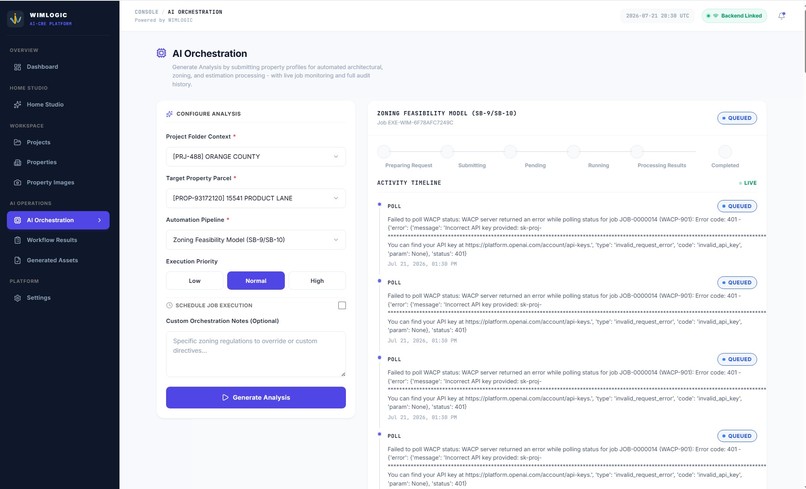Click the LIVE indicator in Activity Timeline
This screenshot has width=806, height=489.
[x=748, y=183]
